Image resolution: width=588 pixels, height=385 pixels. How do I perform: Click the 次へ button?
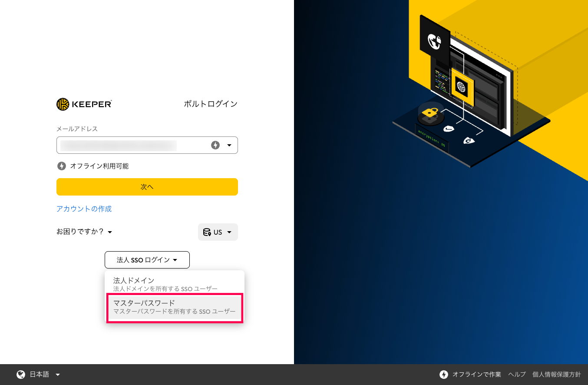point(147,186)
